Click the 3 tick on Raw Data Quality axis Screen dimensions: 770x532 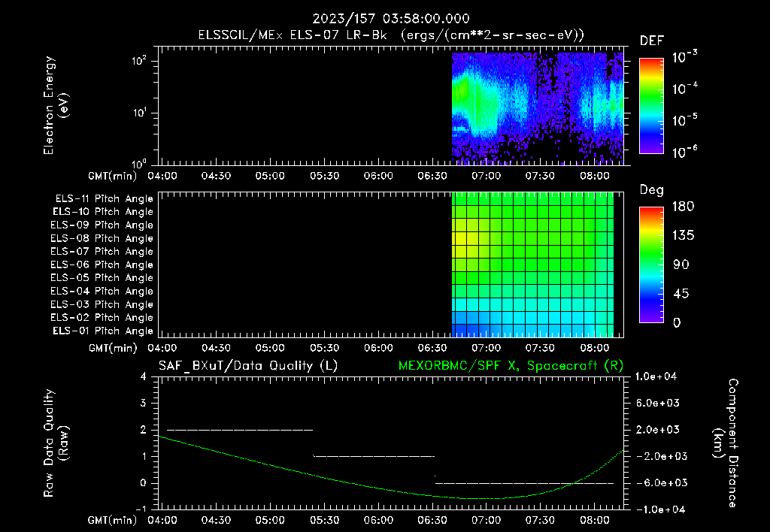point(144,403)
